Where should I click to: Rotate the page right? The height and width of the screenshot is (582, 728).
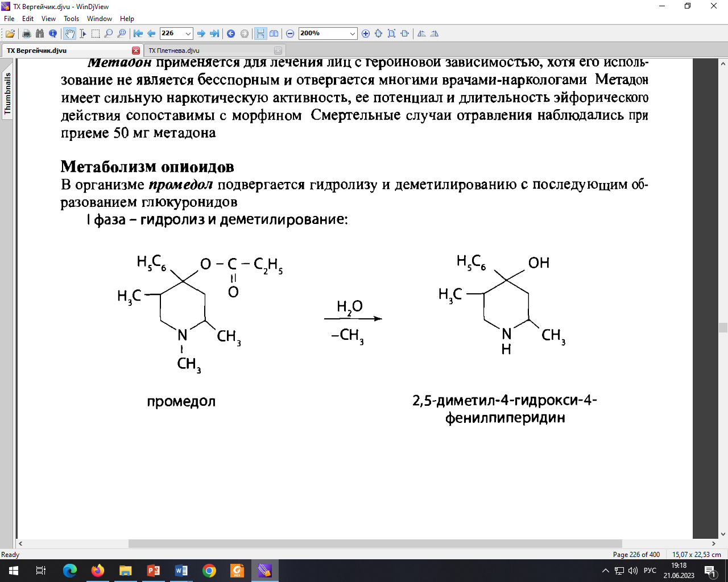click(435, 34)
